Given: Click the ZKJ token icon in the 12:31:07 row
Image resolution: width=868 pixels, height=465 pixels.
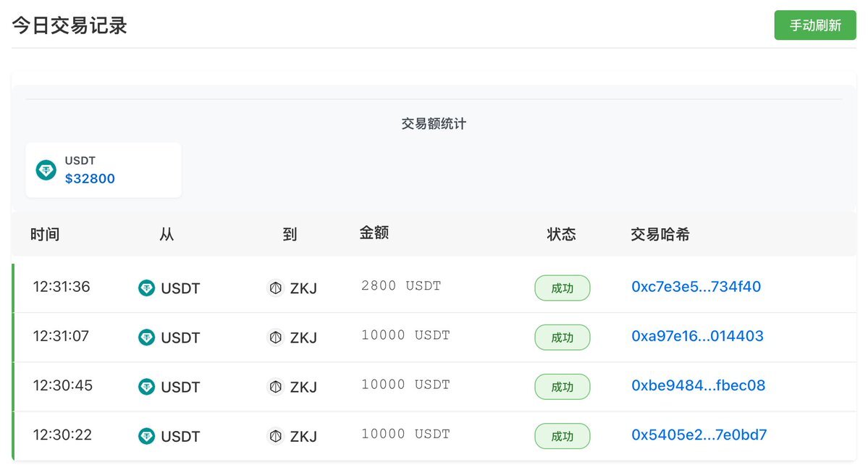Looking at the screenshot, I should click(275, 337).
